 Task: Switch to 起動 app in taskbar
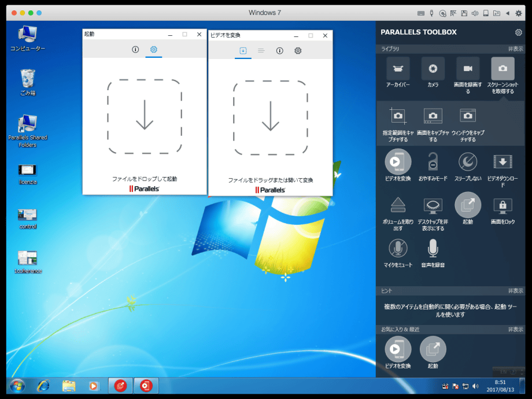120,386
